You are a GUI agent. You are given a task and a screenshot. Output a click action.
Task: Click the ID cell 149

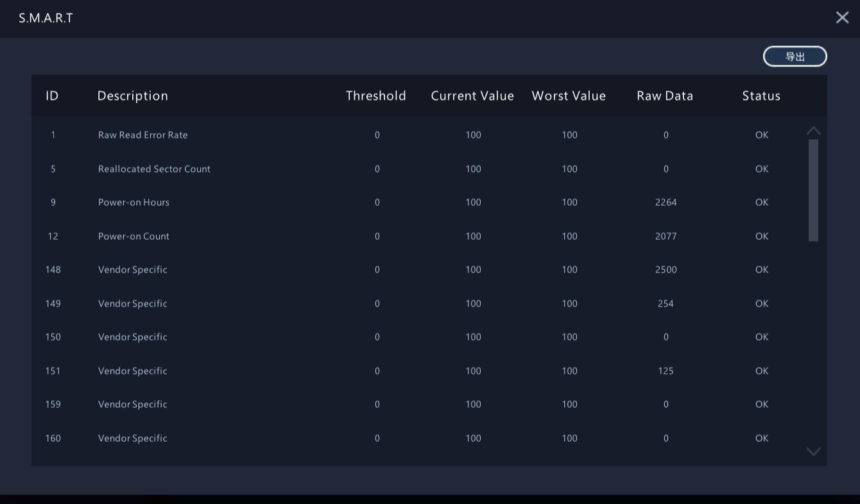[x=53, y=303]
